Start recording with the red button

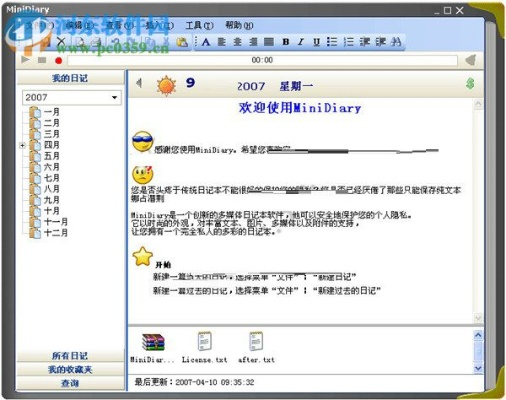(x=59, y=61)
